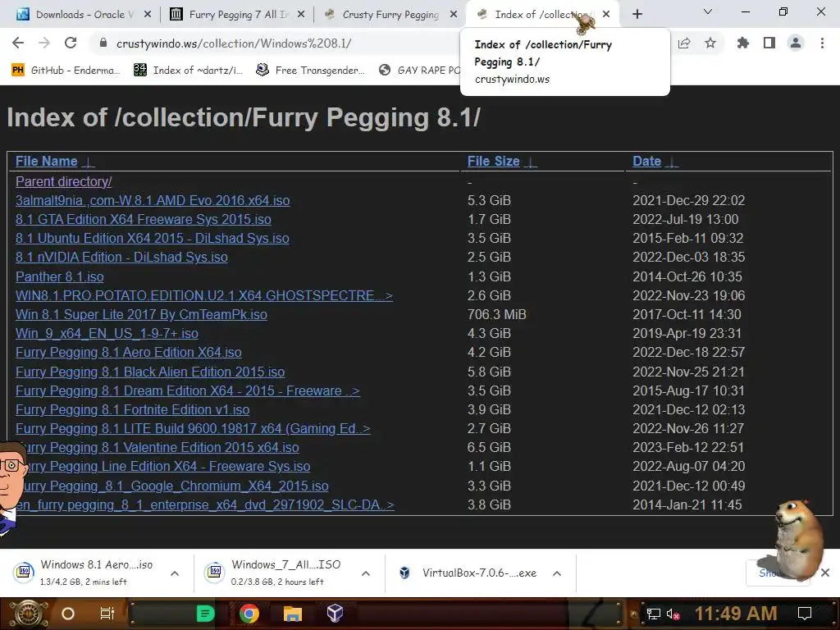Close the downloads shelf
This screenshot has height=630, width=840.
click(x=825, y=573)
